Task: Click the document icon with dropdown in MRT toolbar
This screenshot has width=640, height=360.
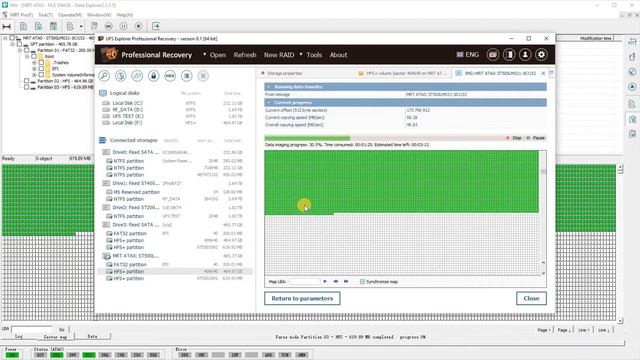Action: [70, 27]
